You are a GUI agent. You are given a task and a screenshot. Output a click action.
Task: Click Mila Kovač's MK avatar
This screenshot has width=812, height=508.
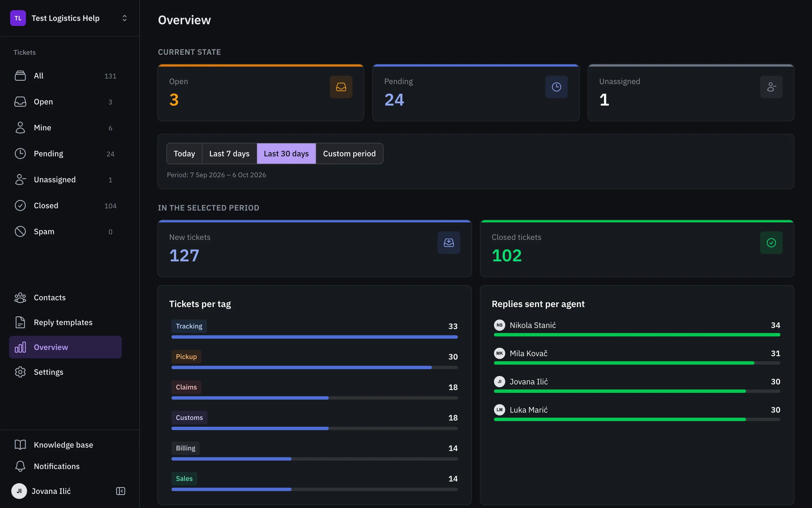point(499,353)
